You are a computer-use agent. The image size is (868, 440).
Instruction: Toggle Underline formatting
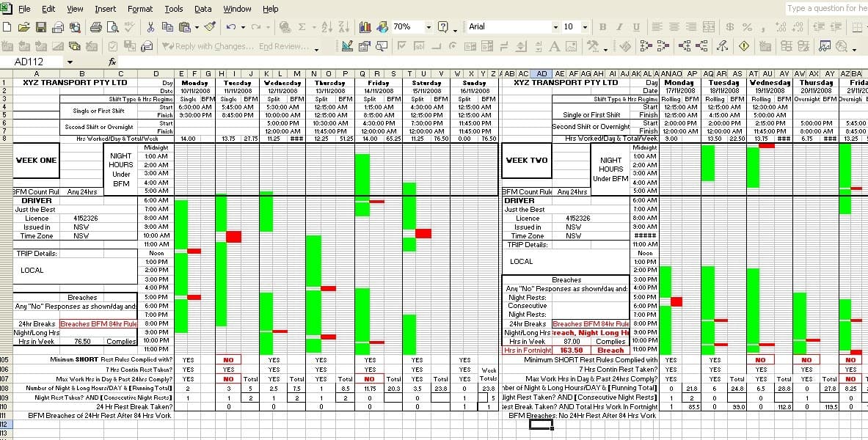[636, 27]
